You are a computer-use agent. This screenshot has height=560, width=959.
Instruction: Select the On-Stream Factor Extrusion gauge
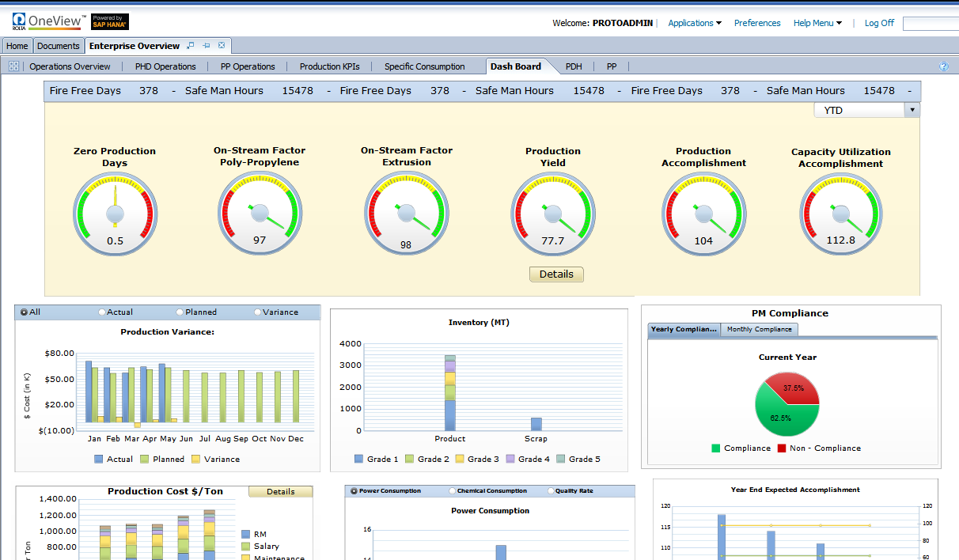(406, 214)
